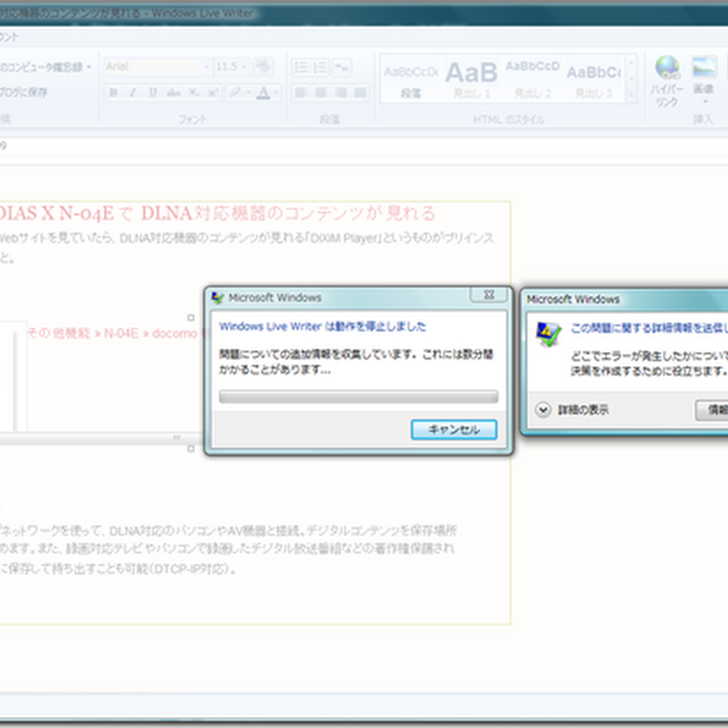Align paragraph text left
728x728 pixels.
(300, 93)
